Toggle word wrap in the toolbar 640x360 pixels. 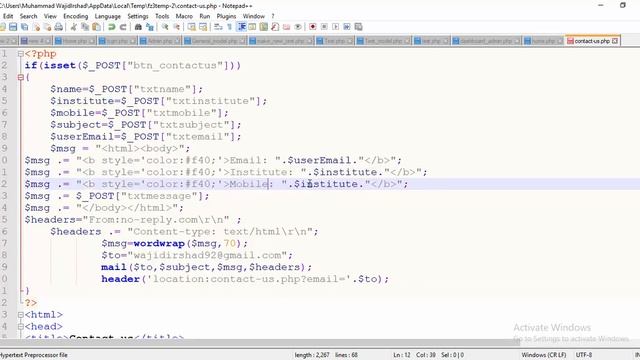click(218, 27)
